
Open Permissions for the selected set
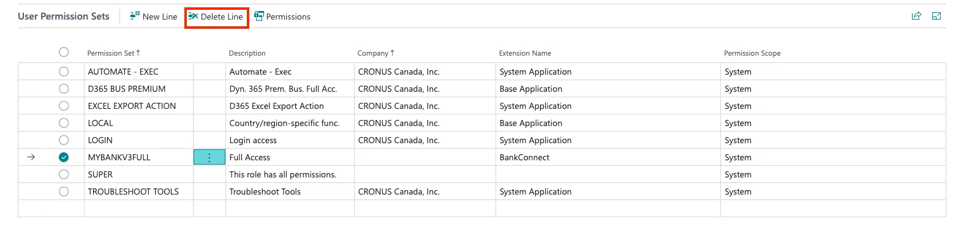click(282, 17)
